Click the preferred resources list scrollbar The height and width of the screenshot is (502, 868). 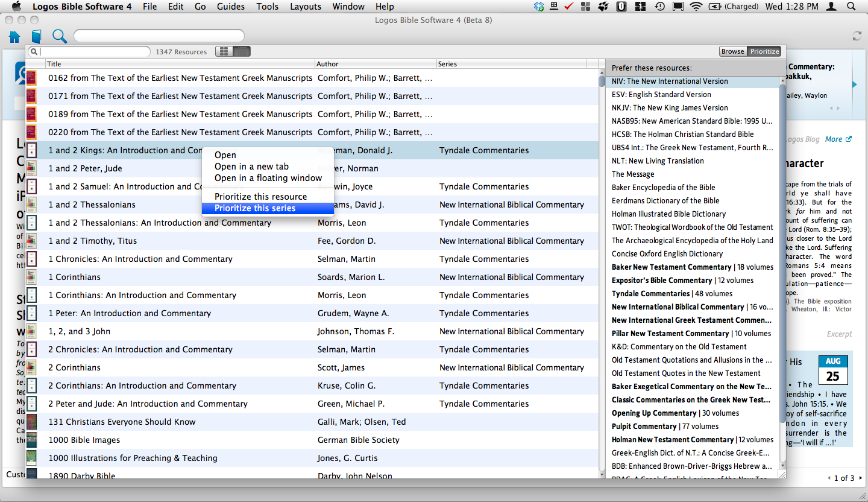[782, 253]
